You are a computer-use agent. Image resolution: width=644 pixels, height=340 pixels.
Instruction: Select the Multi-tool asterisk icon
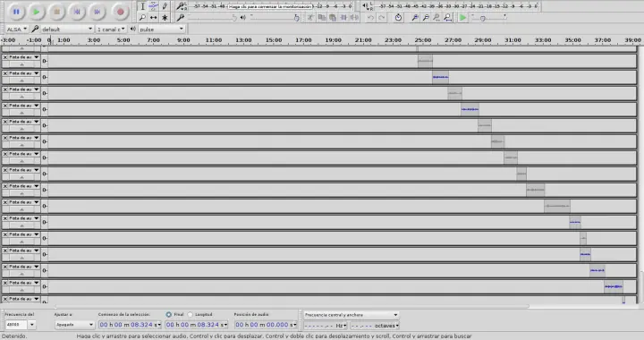pyautogui.click(x=165, y=17)
